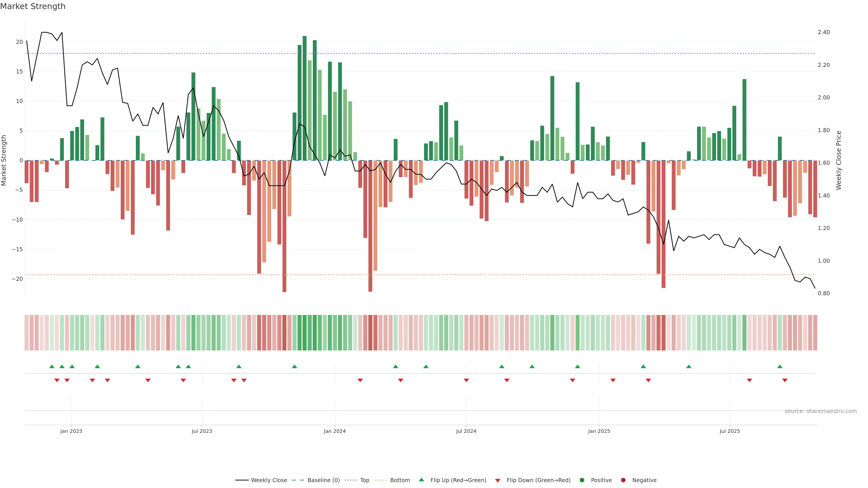Viewport: 868px width, 488px height.
Task: Select the first green flip-up triangle marker
Action: pyautogui.click(x=52, y=366)
